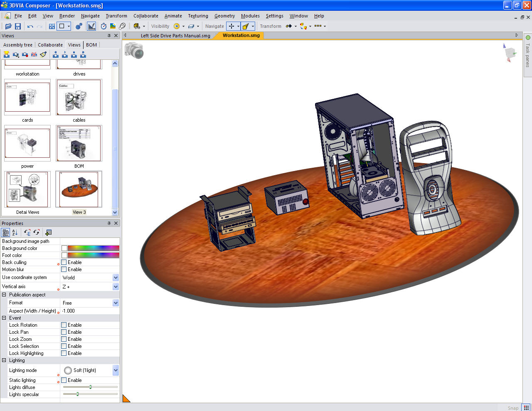Click the Background color spectrum bar
532x411 pixels.
(x=93, y=248)
